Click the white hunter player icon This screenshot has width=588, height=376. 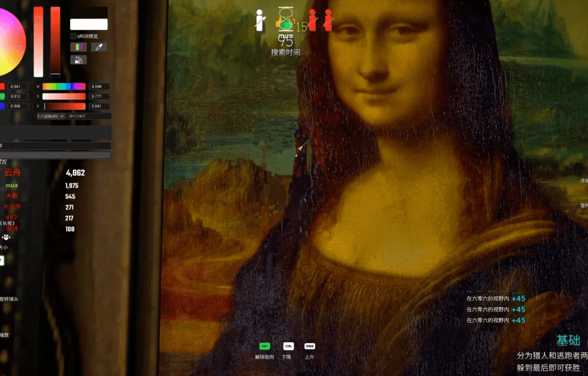[x=260, y=20]
